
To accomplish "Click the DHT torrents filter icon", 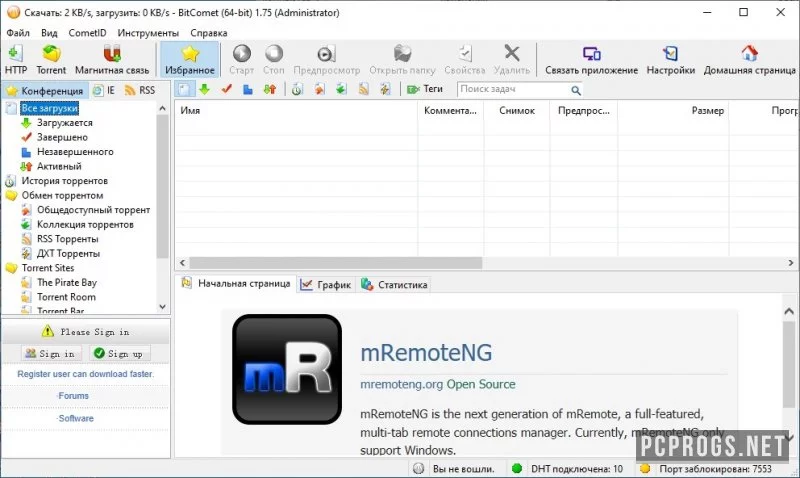I will click(x=385, y=89).
